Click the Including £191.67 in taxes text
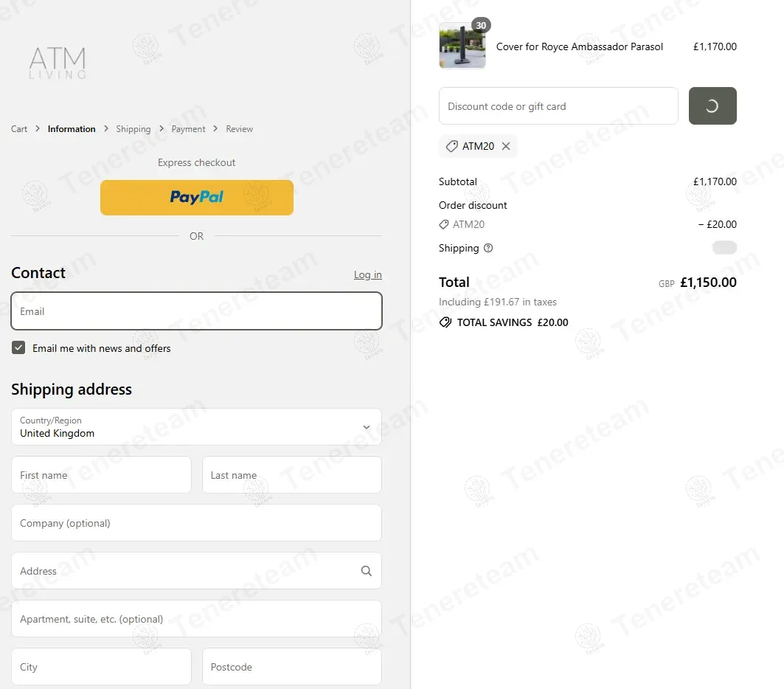Viewport: 784px width, 689px height. click(x=498, y=302)
